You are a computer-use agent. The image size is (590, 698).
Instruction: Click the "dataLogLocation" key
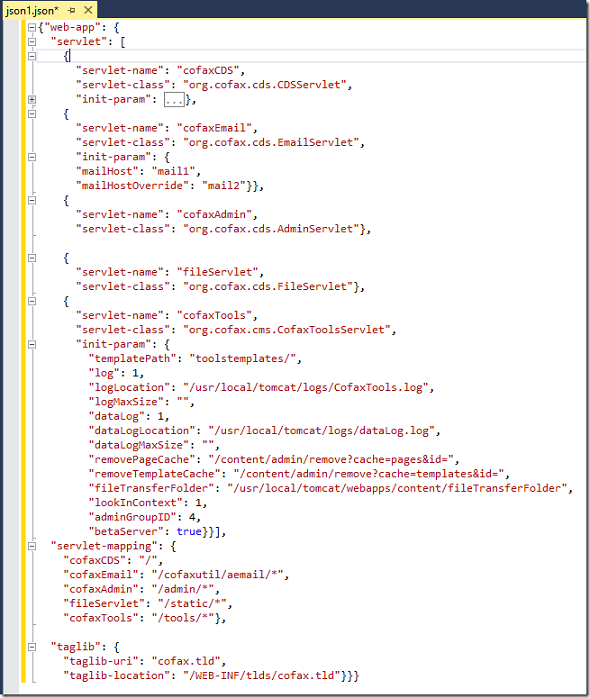(142, 430)
